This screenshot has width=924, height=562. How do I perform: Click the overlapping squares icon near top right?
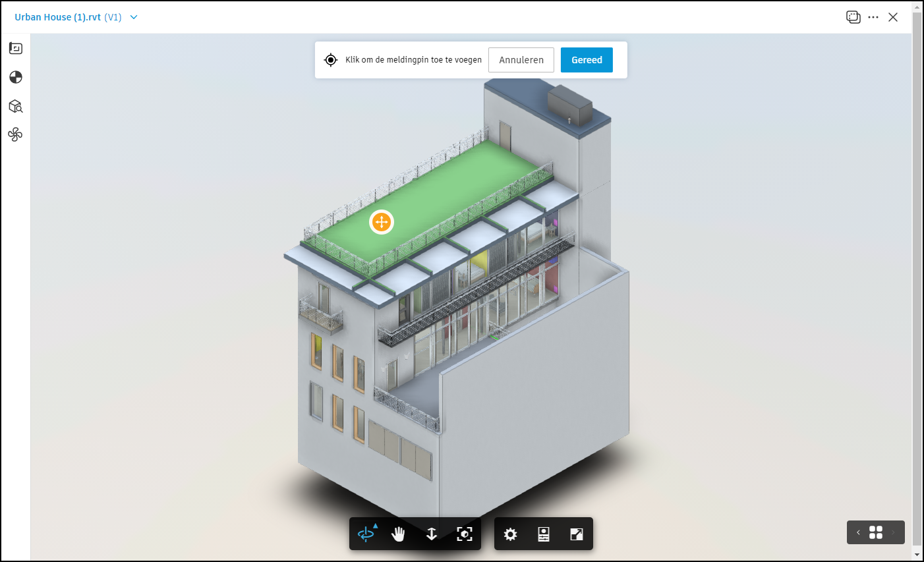click(x=853, y=17)
